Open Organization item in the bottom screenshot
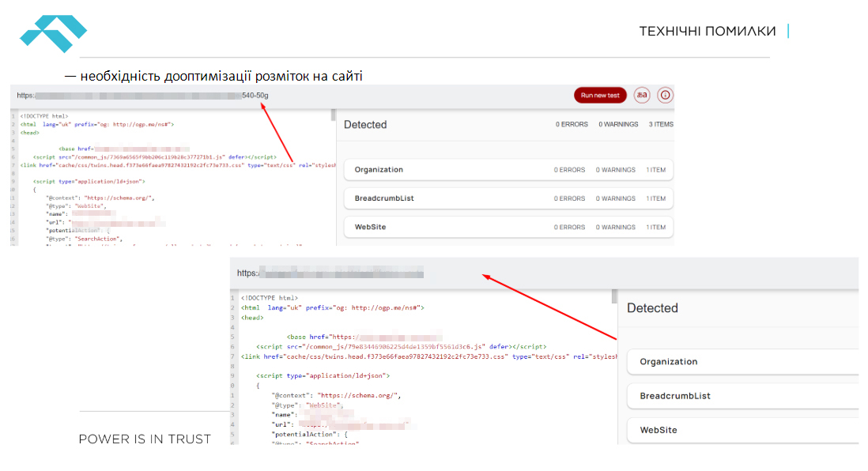868x471 pixels. pos(743,361)
